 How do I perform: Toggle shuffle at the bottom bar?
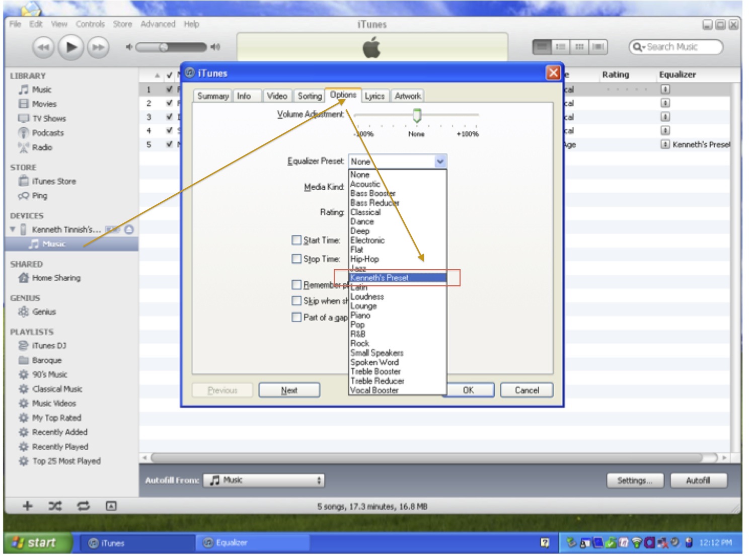pyautogui.click(x=55, y=506)
